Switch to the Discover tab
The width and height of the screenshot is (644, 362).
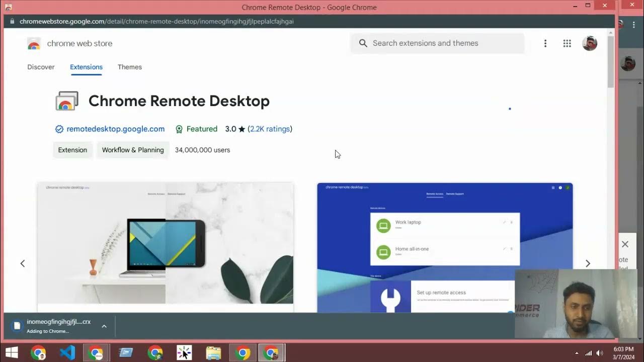point(41,67)
